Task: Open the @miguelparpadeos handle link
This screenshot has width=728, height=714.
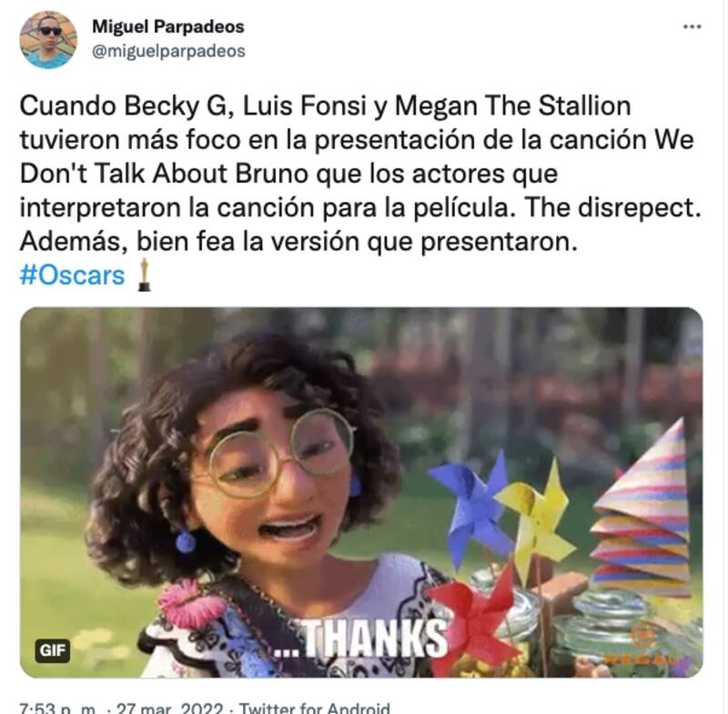Action: 168,51
